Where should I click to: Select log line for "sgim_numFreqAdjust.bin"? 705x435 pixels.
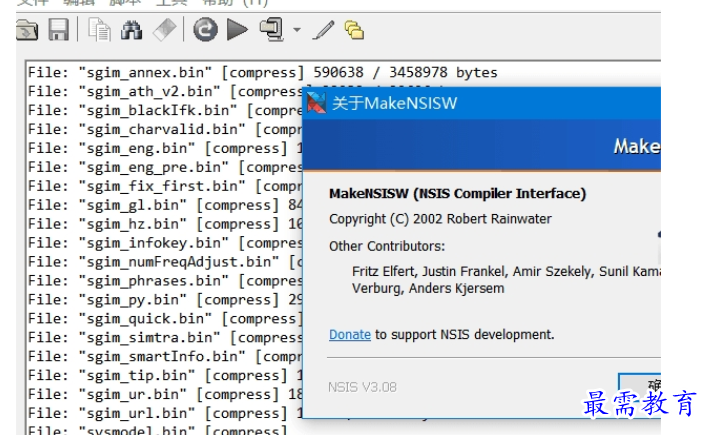point(165,262)
